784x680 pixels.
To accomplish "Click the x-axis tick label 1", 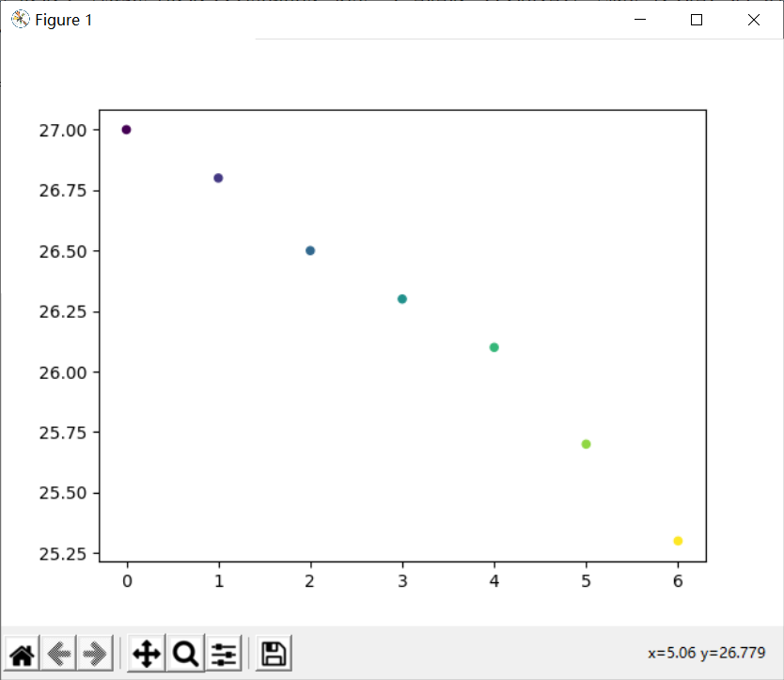I will click(x=219, y=581).
